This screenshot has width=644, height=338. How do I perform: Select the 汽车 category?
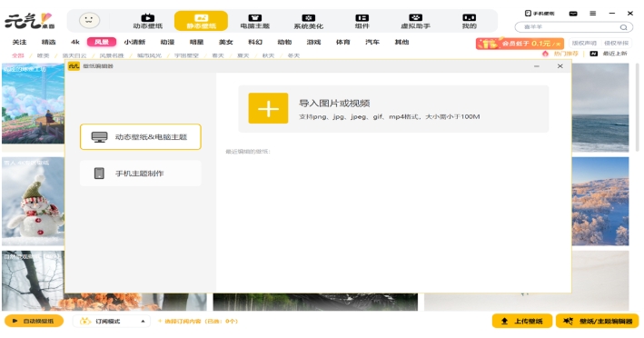[372, 42]
